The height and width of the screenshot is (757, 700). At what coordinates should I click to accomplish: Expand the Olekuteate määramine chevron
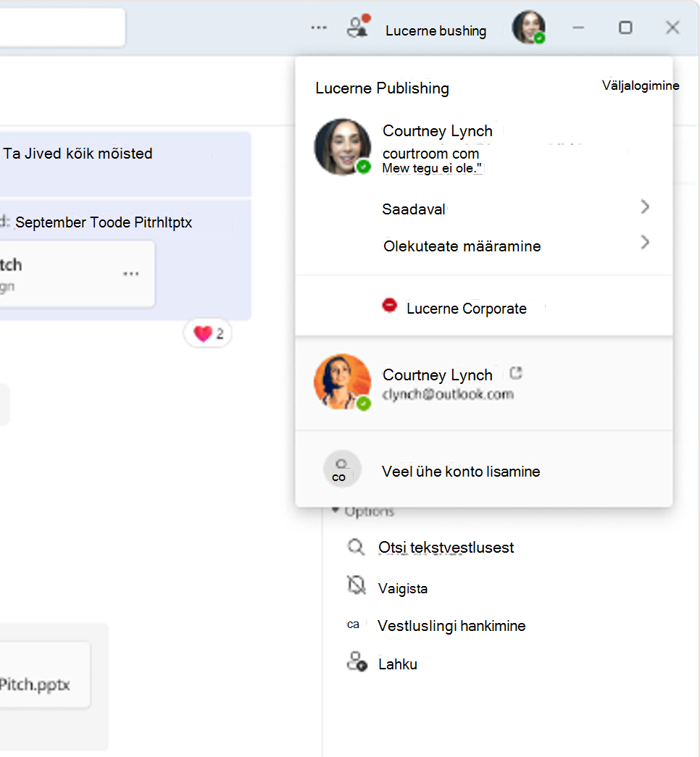[644, 242]
